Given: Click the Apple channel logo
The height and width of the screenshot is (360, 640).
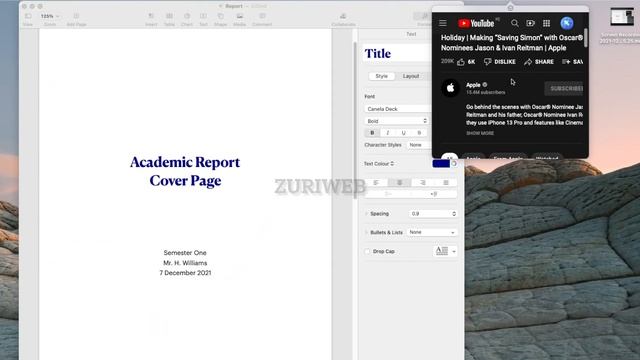Looking at the screenshot, I should [451, 88].
